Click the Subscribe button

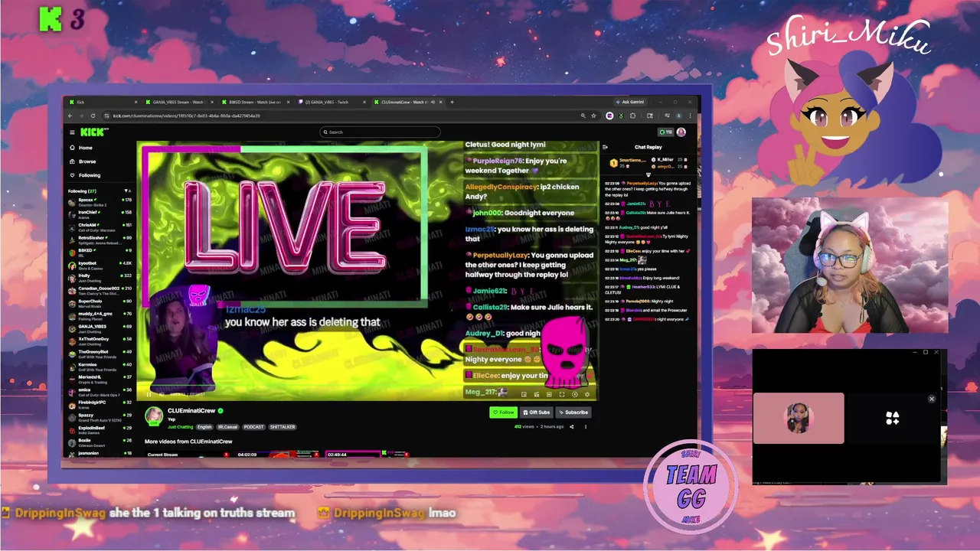pyautogui.click(x=573, y=412)
